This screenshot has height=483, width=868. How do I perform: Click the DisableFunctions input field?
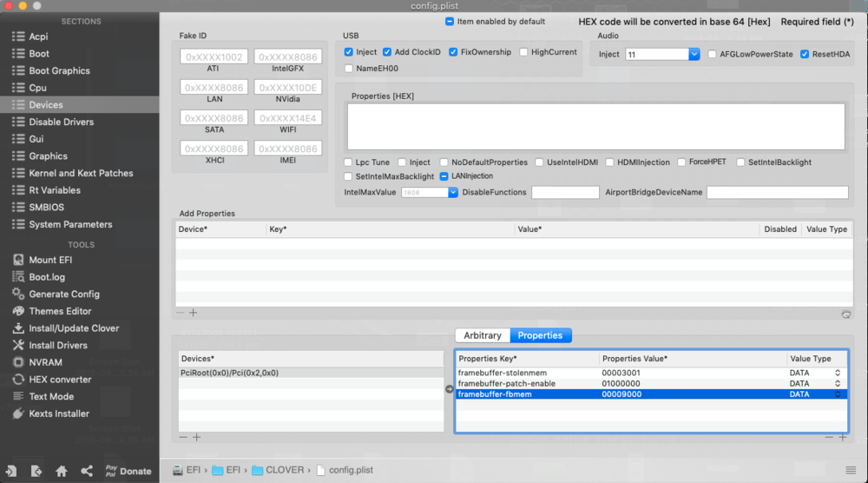click(x=565, y=192)
